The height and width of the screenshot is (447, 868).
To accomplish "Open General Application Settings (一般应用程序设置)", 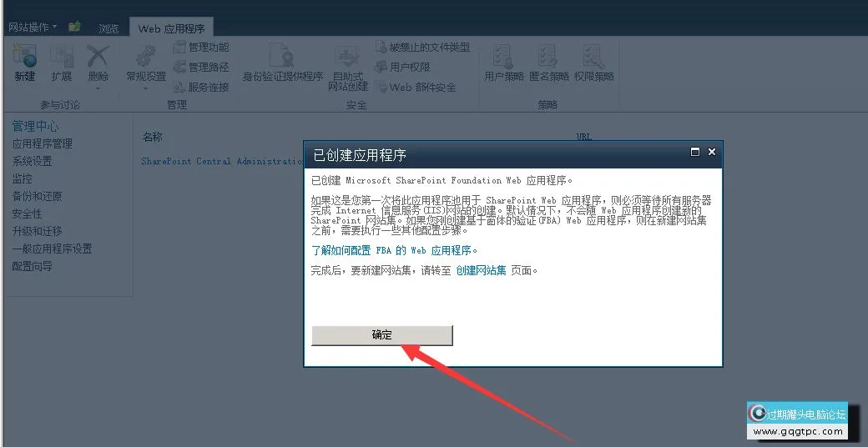I will (x=52, y=249).
